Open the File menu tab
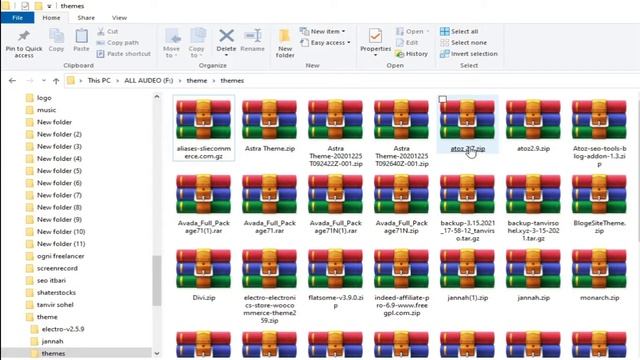 [18, 18]
